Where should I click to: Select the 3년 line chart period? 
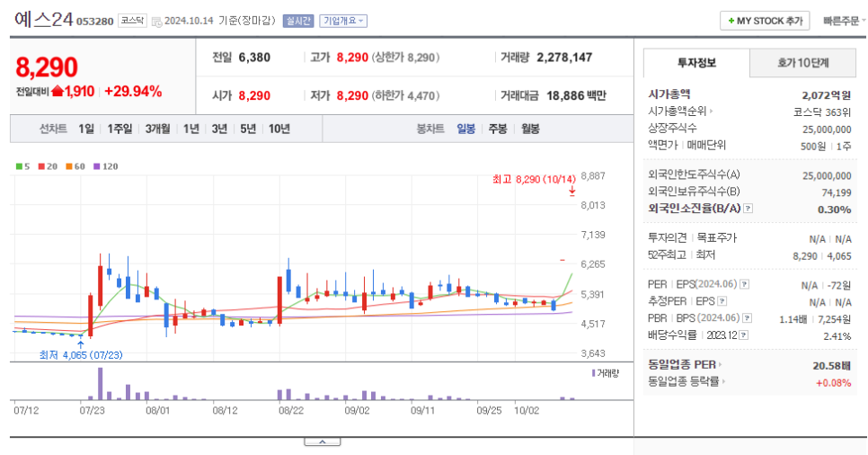click(x=219, y=129)
